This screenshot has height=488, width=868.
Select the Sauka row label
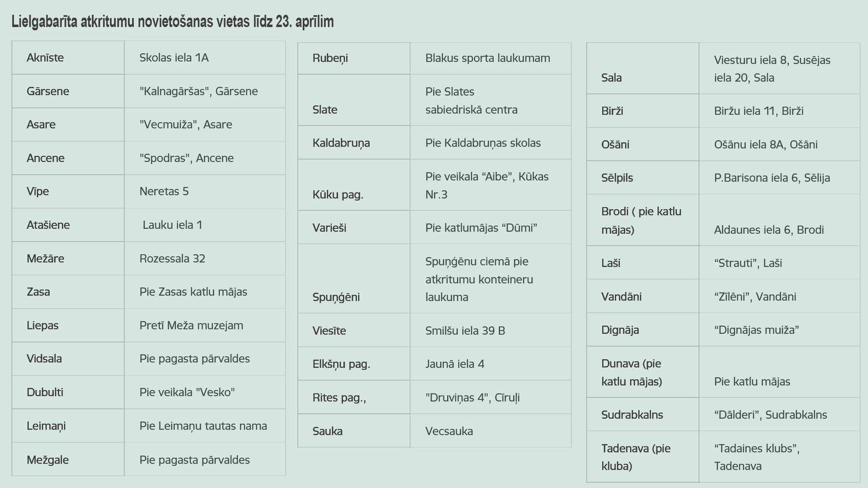tap(354, 431)
